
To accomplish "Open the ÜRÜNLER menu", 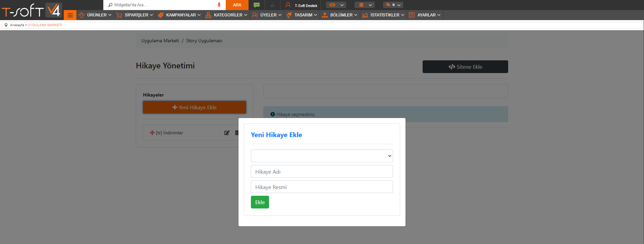I will pyautogui.click(x=95, y=15).
